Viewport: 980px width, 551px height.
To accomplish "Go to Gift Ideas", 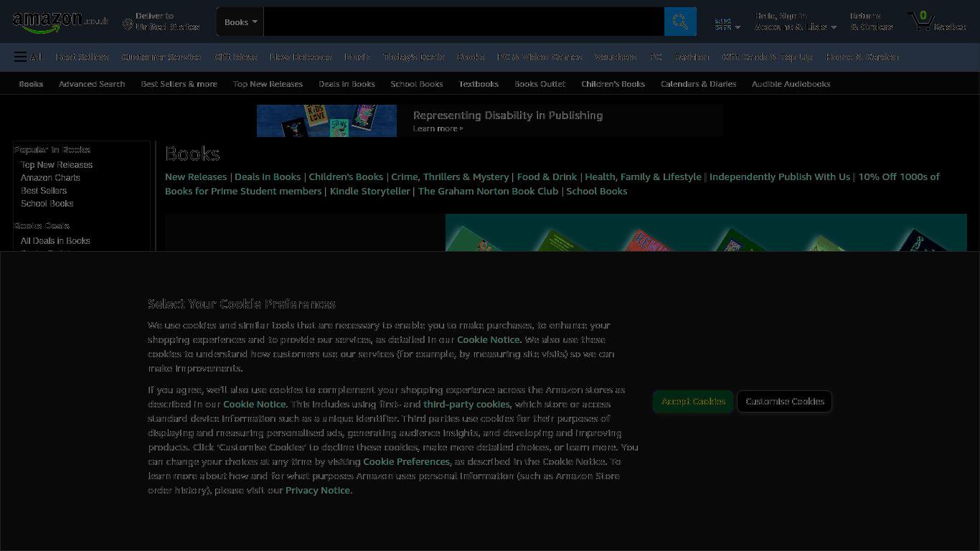I will (x=235, y=57).
